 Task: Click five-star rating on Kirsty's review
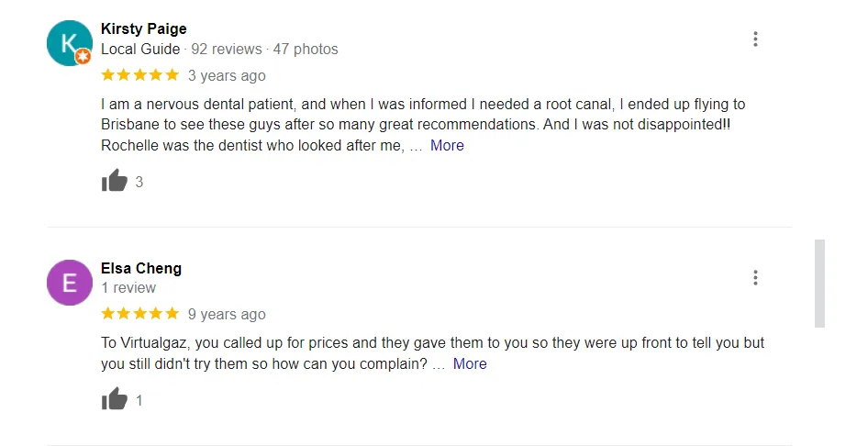click(x=139, y=75)
